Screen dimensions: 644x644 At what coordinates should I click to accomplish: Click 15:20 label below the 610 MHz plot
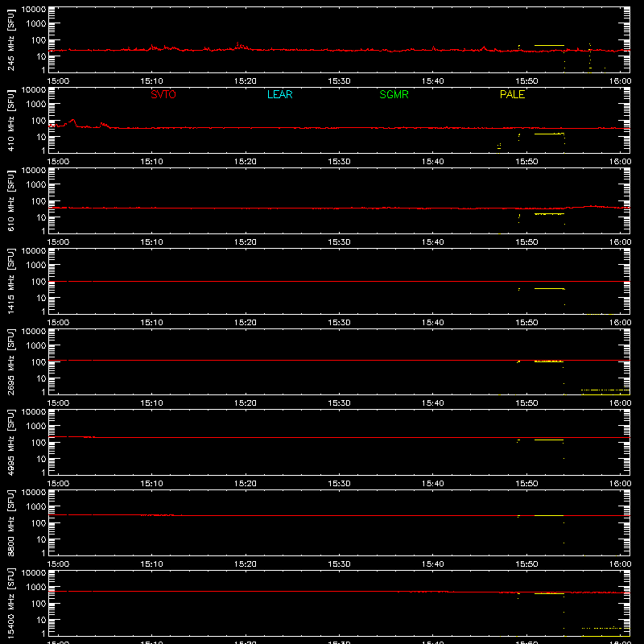pyautogui.click(x=246, y=242)
